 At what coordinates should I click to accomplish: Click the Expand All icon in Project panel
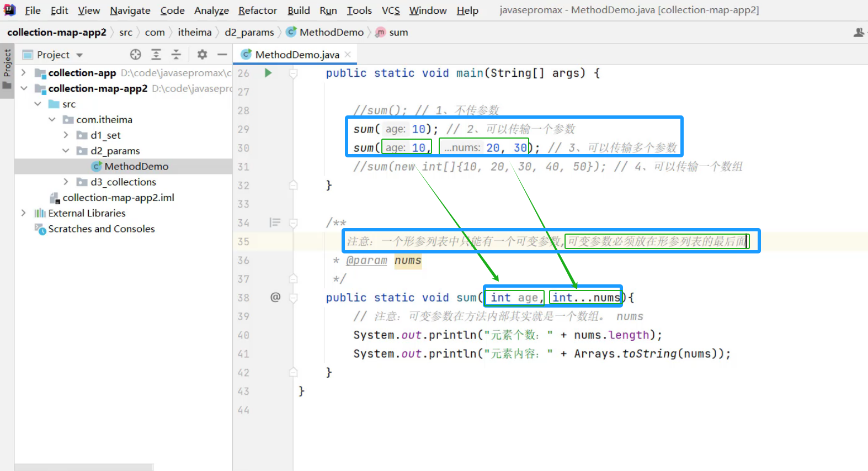coord(156,54)
